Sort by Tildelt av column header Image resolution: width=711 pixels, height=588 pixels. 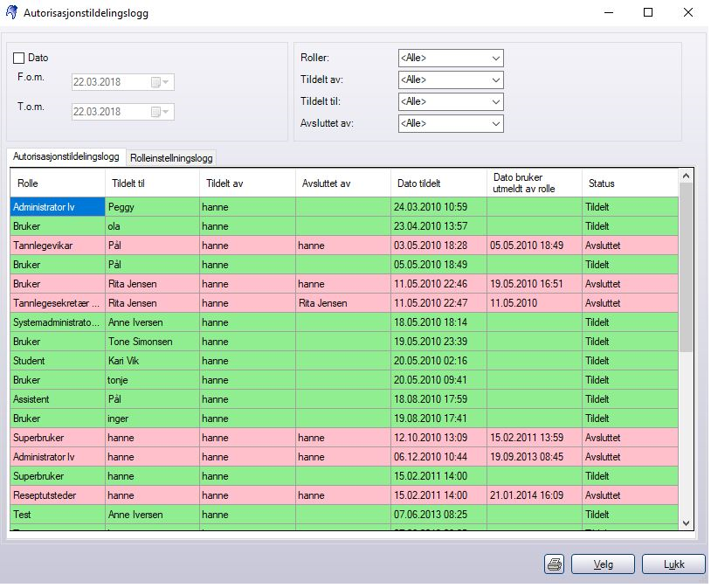click(247, 183)
